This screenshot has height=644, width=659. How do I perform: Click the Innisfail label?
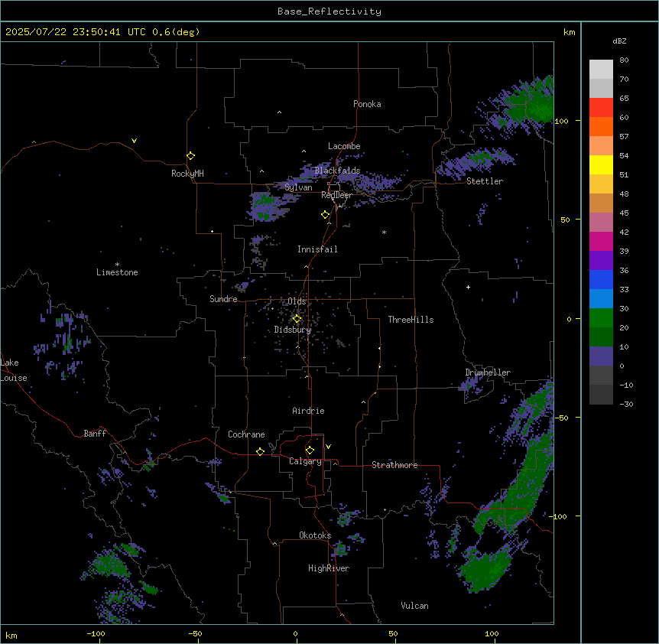point(317,249)
